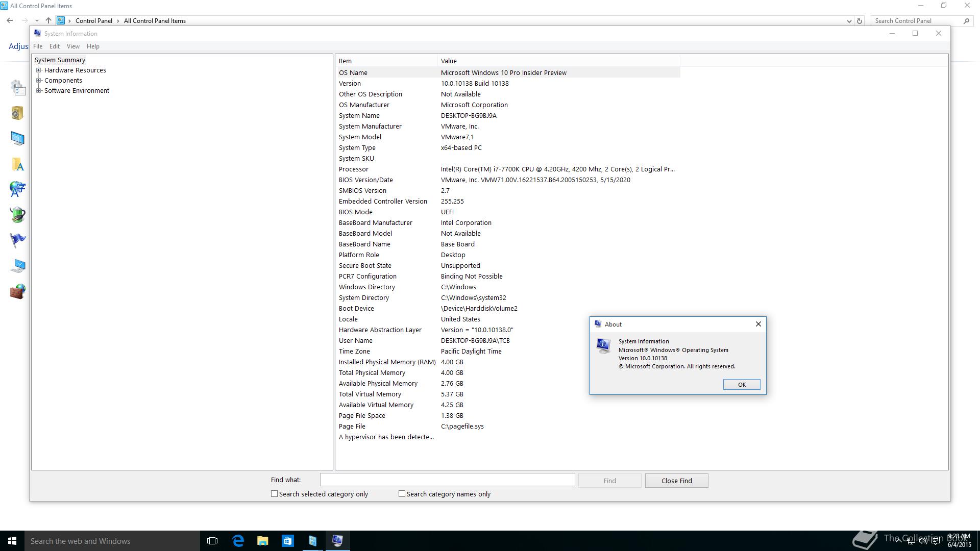980x551 pixels.
Task: Open the Fonts folder icon
Action: [x=18, y=164]
